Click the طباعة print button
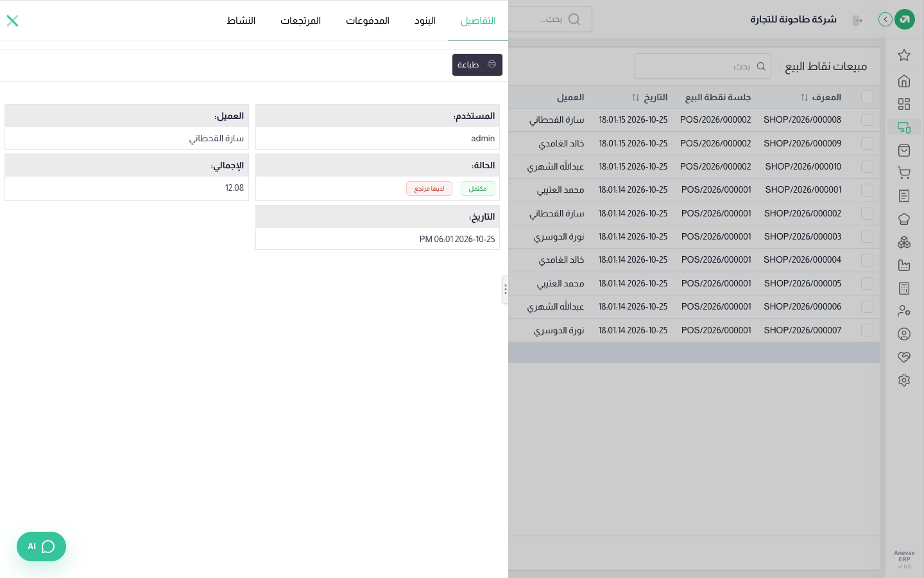924x578 pixels. [477, 65]
